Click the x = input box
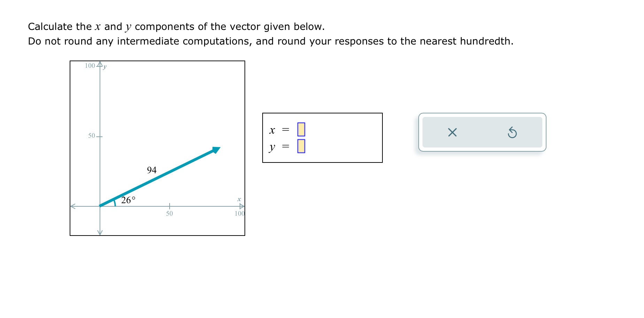This screenshot has height=318, width=644. [x=302, y=129]
